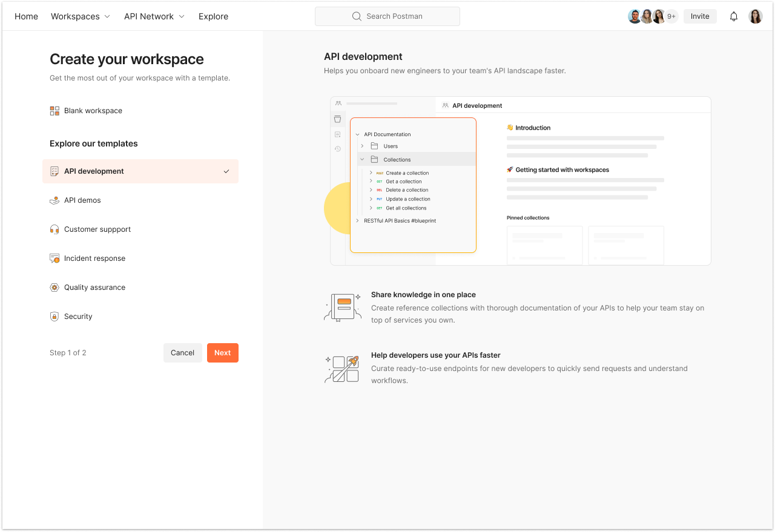The height and width of the screenshot is (532, 775).
Task: Collapse the Collections folder in the preview
Action: pyautogui.click(x=361, y=159)
